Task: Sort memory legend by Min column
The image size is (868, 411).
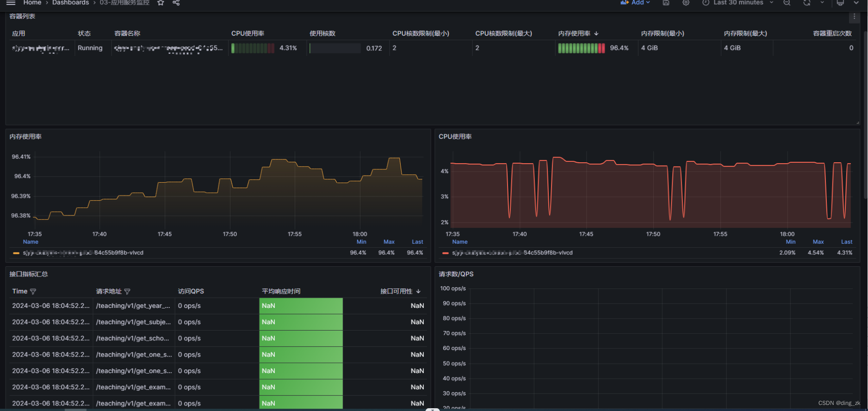Action: point(361,242)
